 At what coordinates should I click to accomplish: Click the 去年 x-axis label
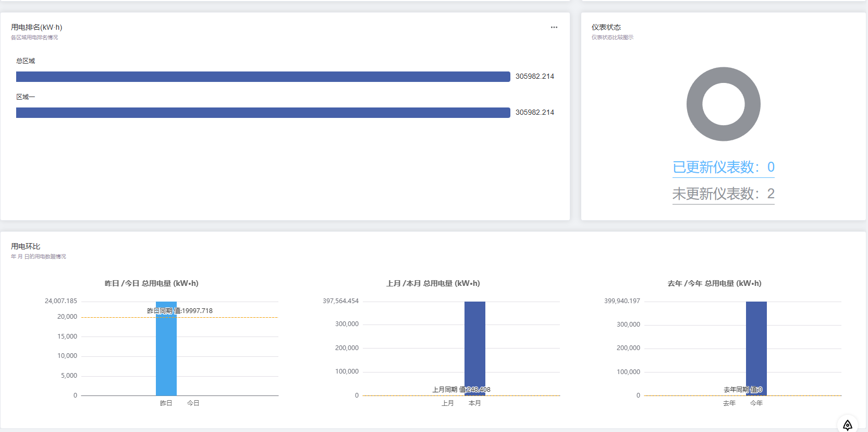[729, 403]
